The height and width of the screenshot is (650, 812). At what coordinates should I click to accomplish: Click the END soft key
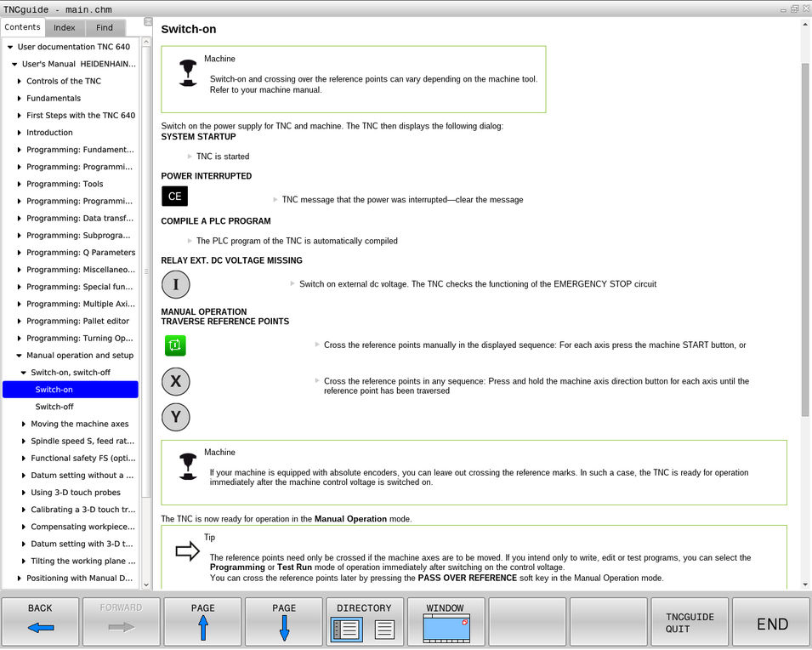[x=771, y=621]
